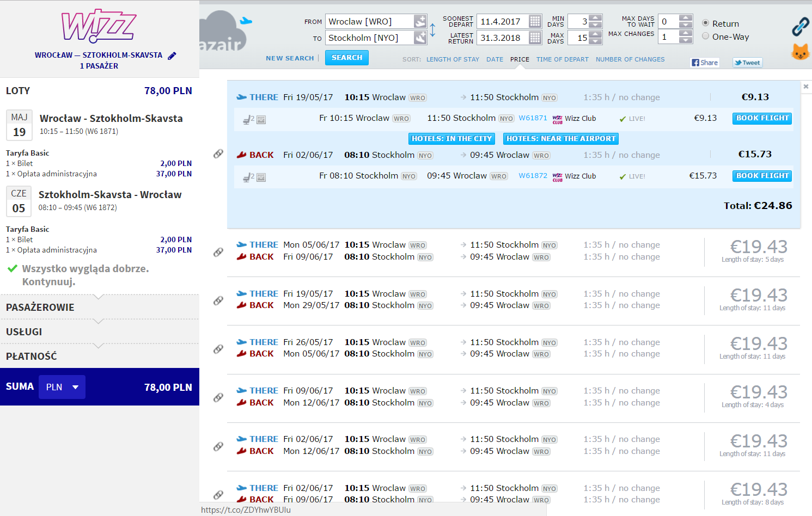This screenshot has width=812, height=516.
Task: Open Hotels: In The City
Action: tap(451, 139)
